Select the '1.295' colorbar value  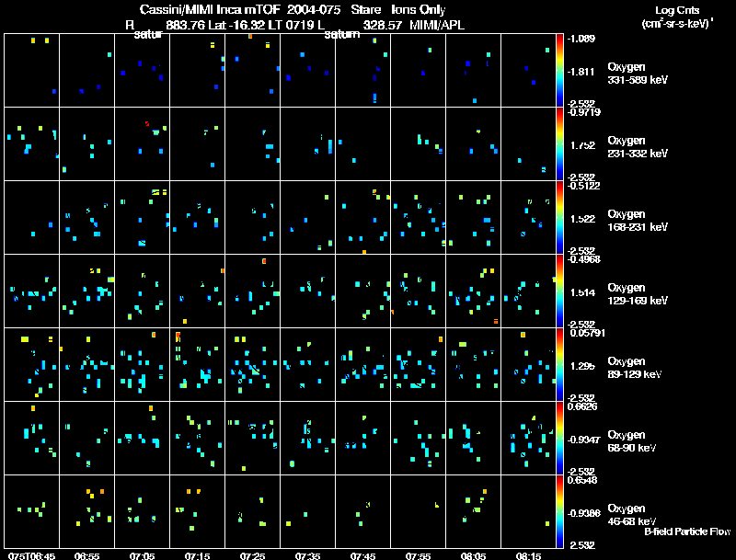click(583, 366)
